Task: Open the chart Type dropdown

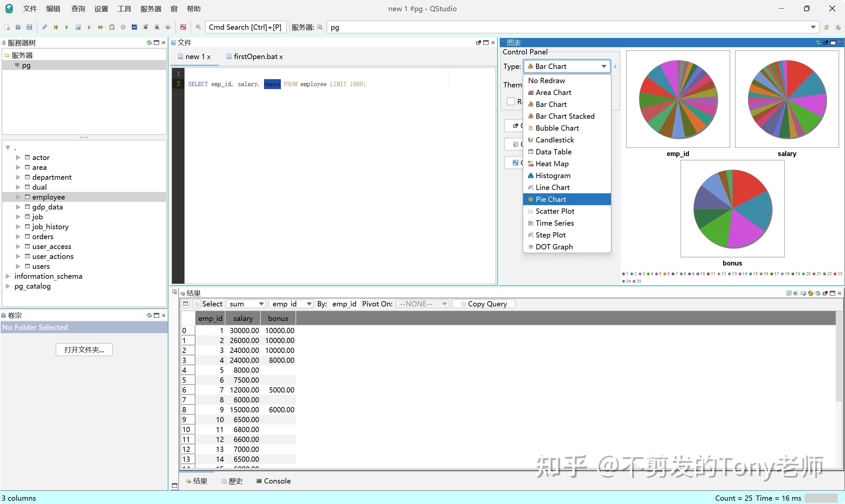Action: (566, 66)
